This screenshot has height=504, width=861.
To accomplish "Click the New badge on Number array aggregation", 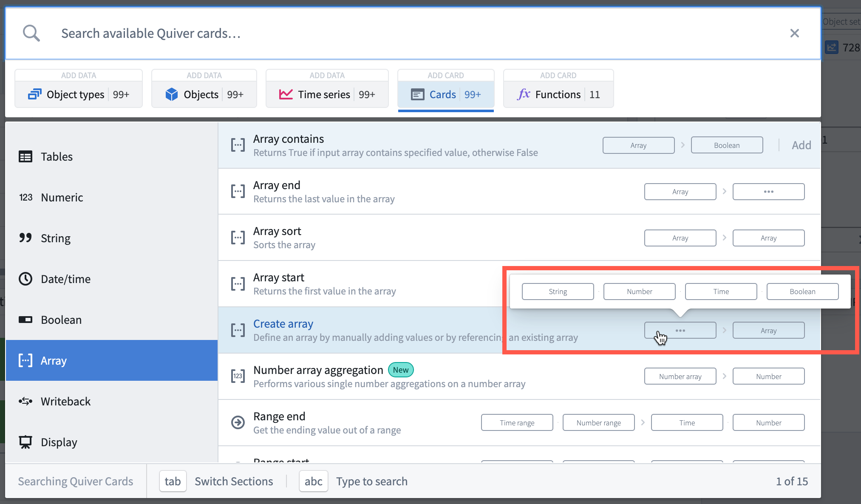I will (x=401, y=370).
